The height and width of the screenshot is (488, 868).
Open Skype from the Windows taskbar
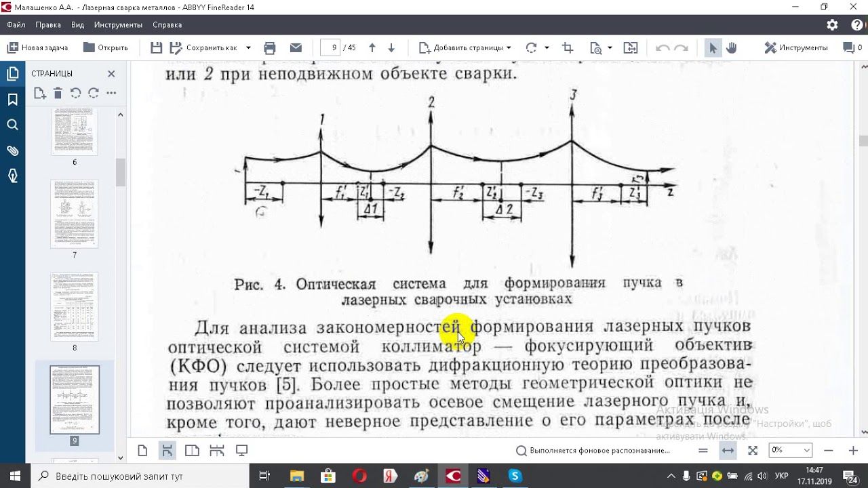(515, 476)
